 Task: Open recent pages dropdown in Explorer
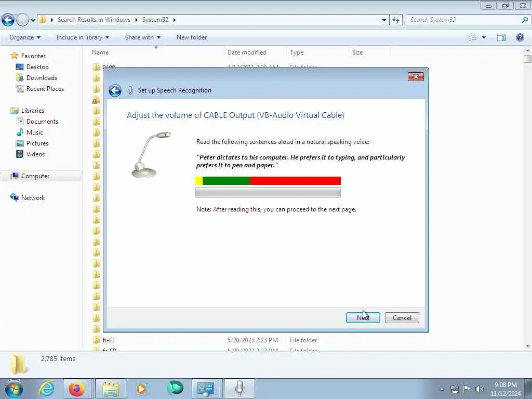(33, 20)
